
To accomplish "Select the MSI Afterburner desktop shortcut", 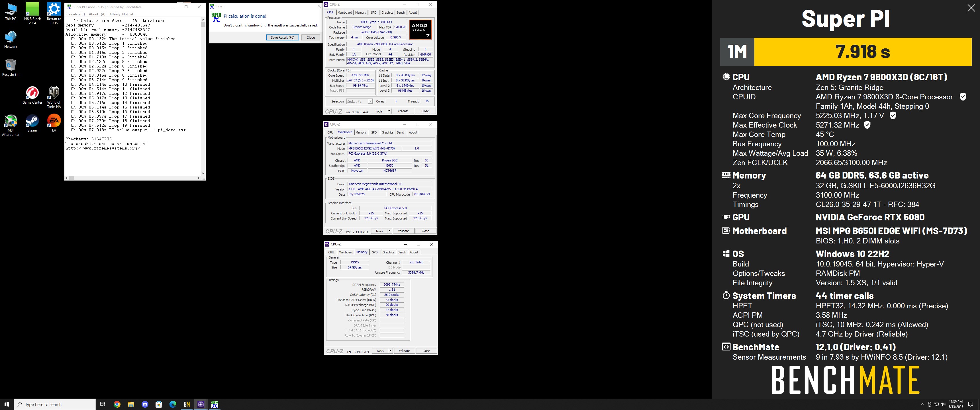I will point(11,126).
